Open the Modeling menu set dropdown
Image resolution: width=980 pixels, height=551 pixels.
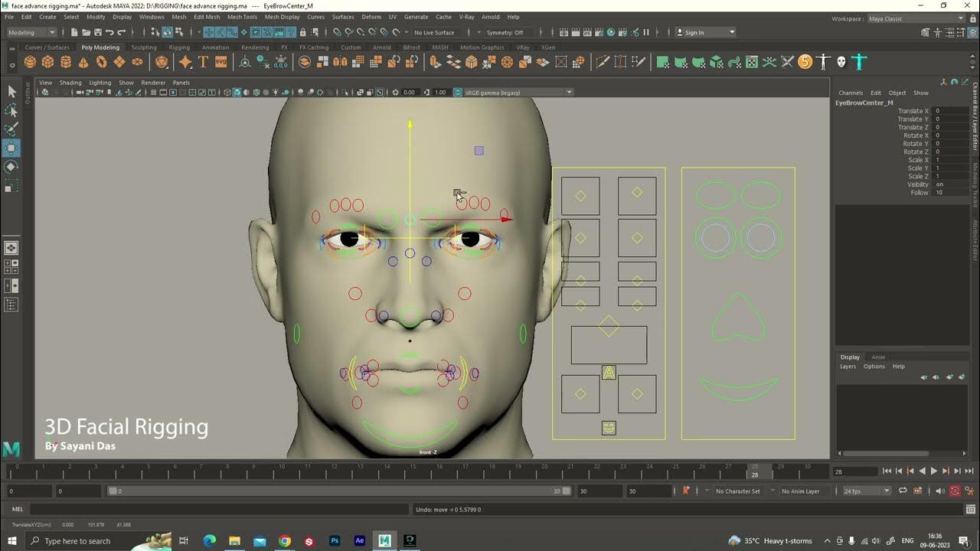tap(31, 32)
